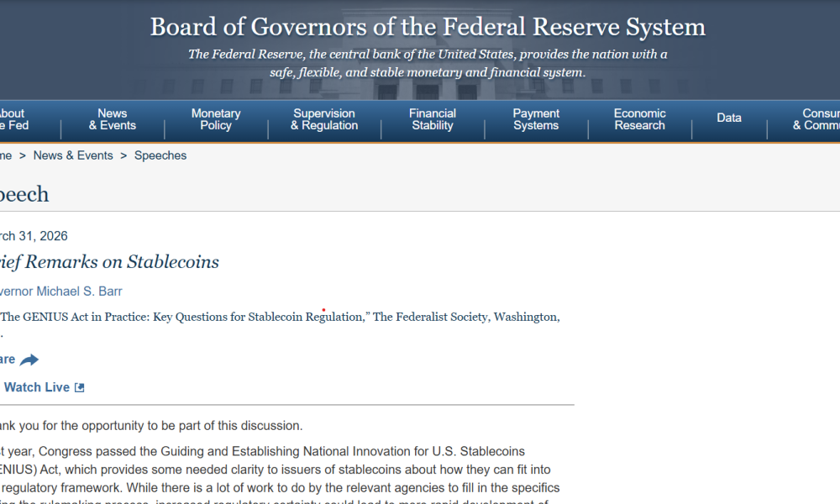Click the Watch Live link
Image resolution: width=840 pixels, height=504 pixels.
click(38, 386)
